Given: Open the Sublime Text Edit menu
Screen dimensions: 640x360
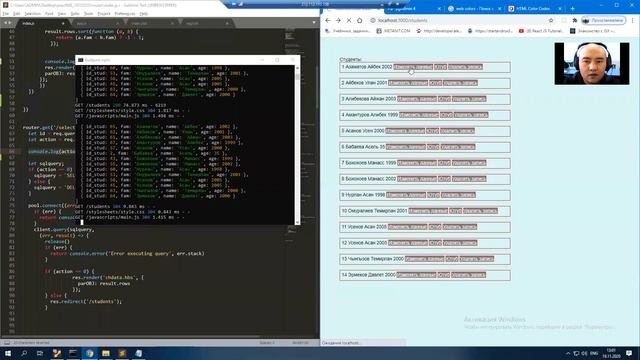Looking at the screenshot, I should [16, 14].
